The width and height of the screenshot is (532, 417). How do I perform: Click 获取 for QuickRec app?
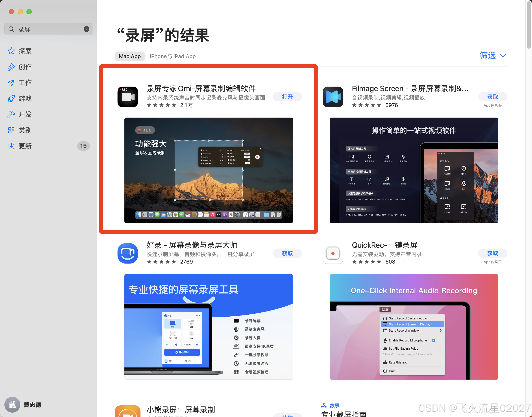[492, 253]
